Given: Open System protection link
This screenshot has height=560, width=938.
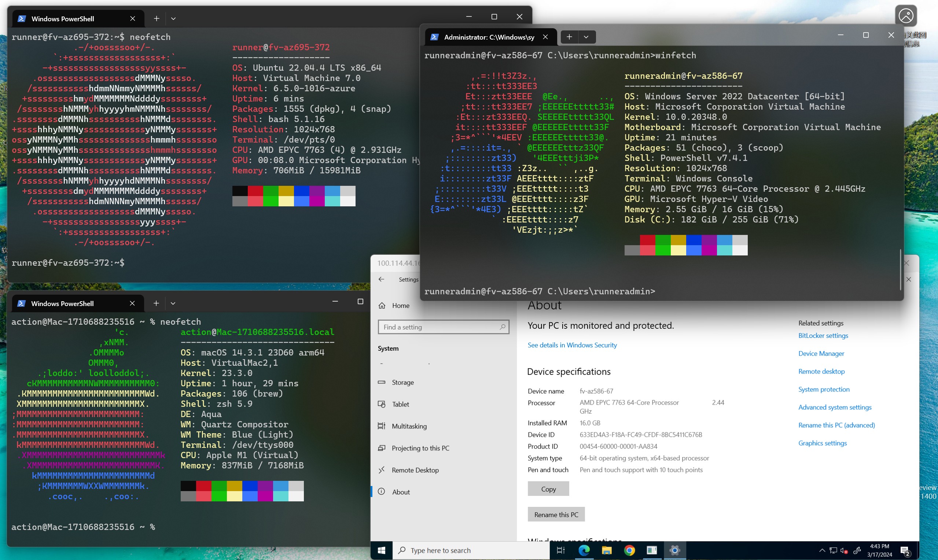Looking at the screenshot, I should (824, 390).
